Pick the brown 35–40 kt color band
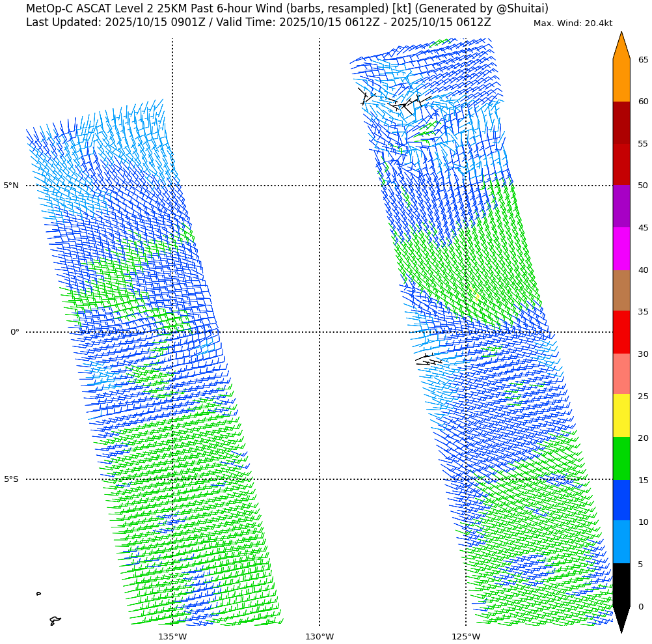652x644 pixels. [621, 290]
